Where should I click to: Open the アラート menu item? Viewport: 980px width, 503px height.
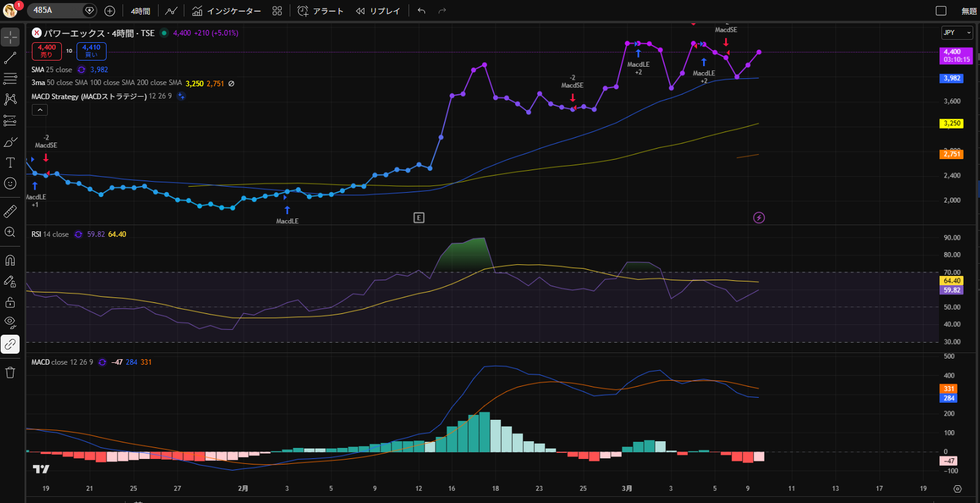[320, 11]
